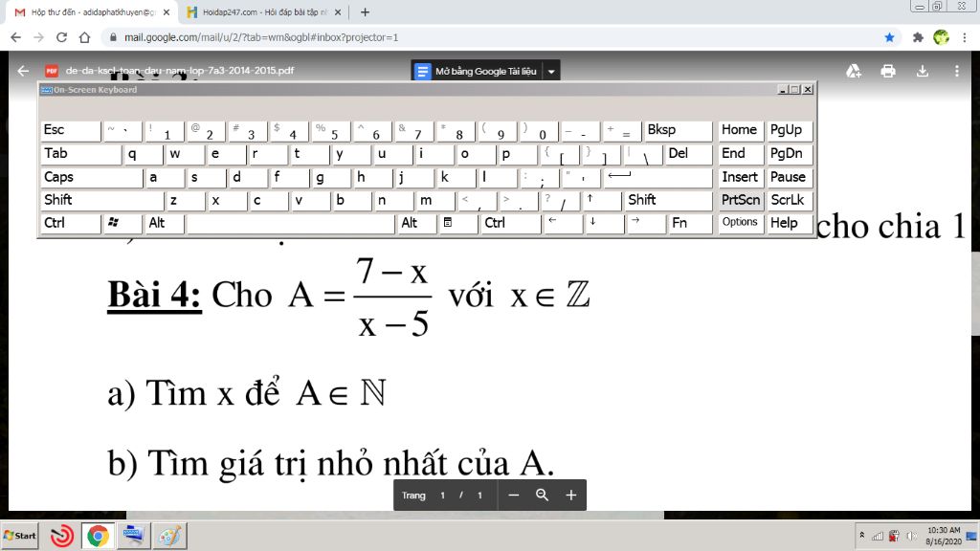This screenshot has width=980, height=551.
Task: Toggle the right Alt key
Action: click(417, 224)
